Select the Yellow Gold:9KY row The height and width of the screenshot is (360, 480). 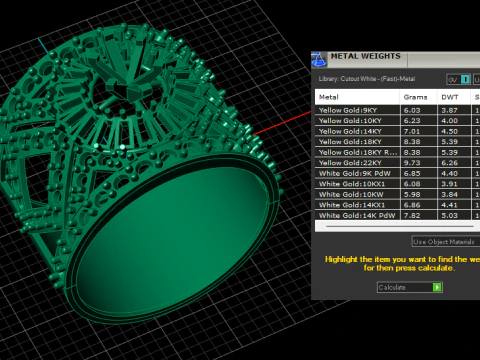pos(397,110)
